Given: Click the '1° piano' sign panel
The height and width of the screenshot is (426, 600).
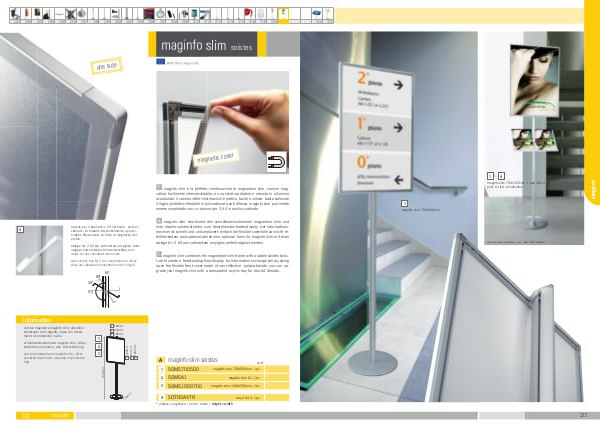Looking at the screenshot, I should tap(377, 132).
